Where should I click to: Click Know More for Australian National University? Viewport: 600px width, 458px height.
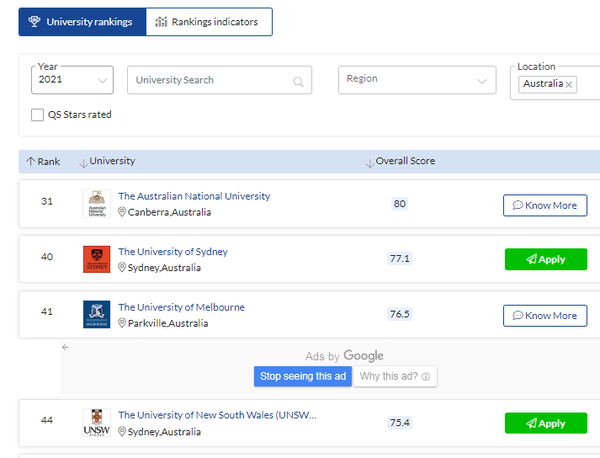tap(545, 205)
